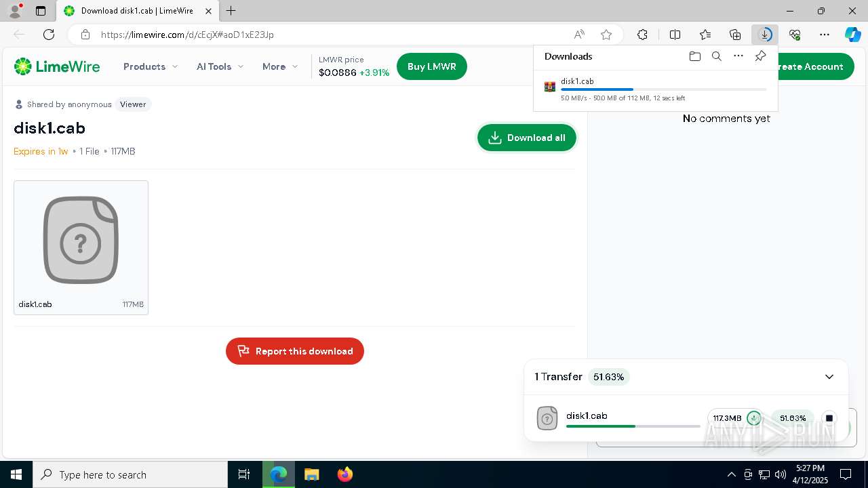Click the LimeWire logo
Image resolution: width=868 pixels, height=488 pixels.
pos(57,66)
